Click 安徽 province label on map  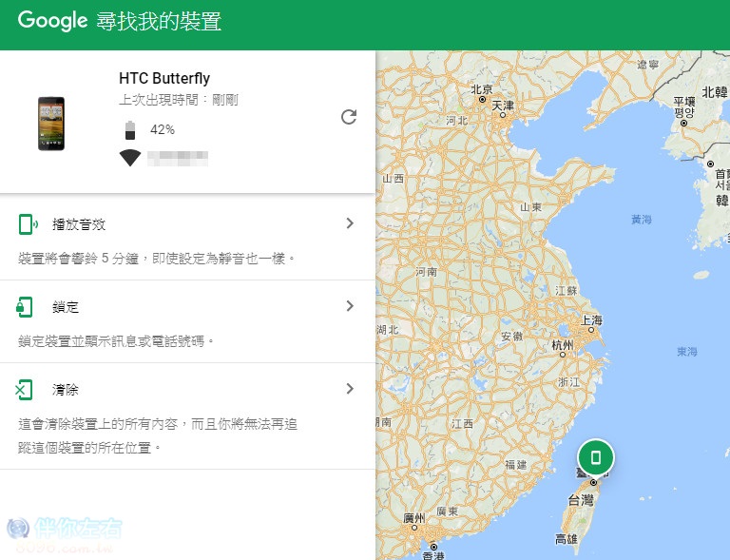pos(512,336)
